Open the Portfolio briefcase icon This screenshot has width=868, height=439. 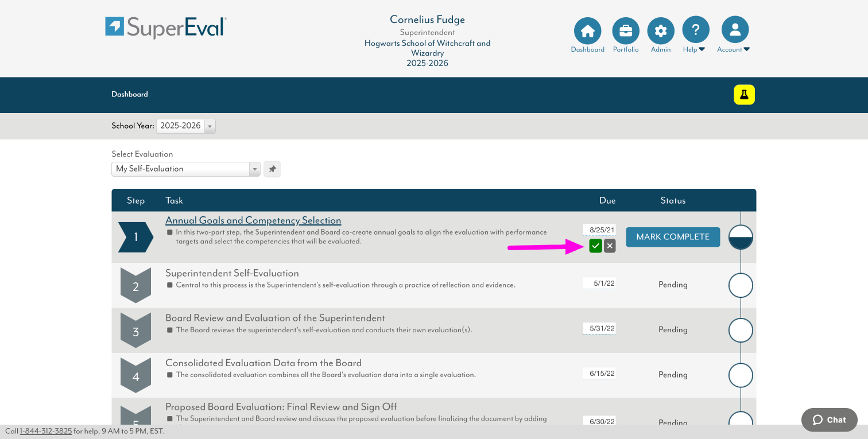click(x=626, y=31)
